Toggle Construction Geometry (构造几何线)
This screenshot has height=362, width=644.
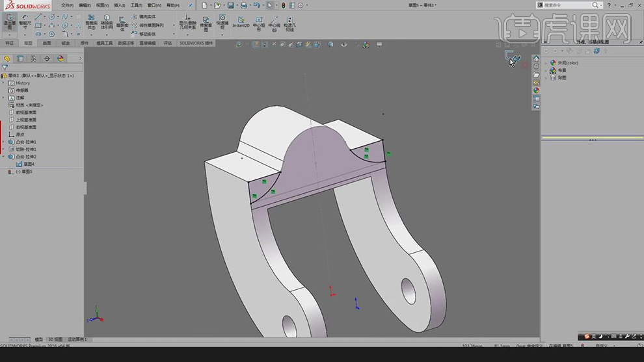pyautogui.click(x=289, y=24)
